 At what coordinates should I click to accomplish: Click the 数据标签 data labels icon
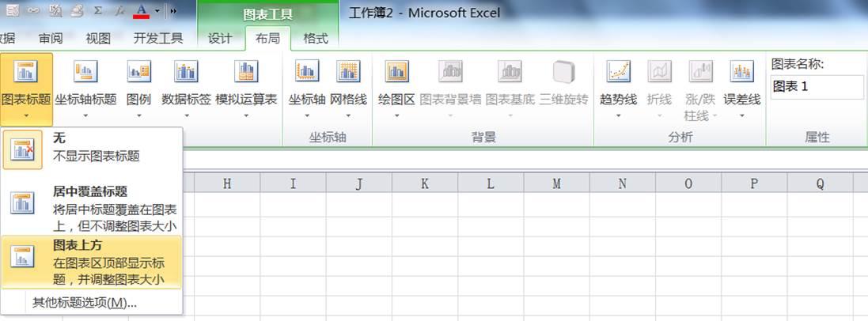tap(187, 72)
